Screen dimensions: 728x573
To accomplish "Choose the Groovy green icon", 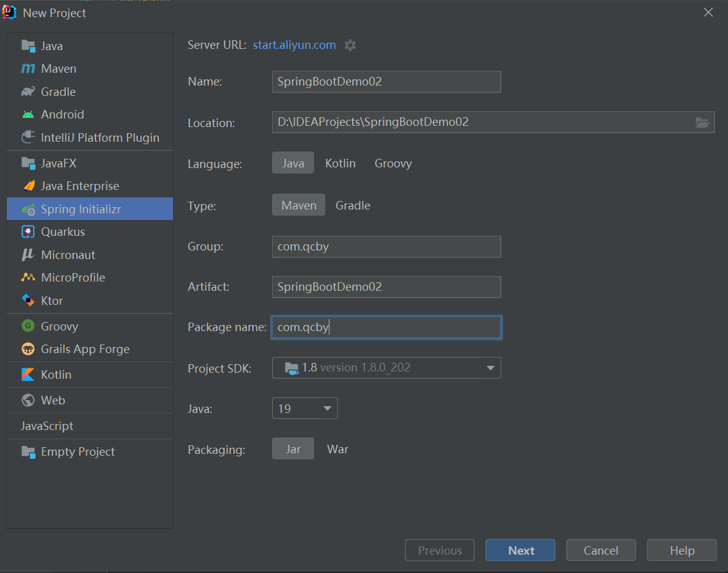I will tap(28, 326).
